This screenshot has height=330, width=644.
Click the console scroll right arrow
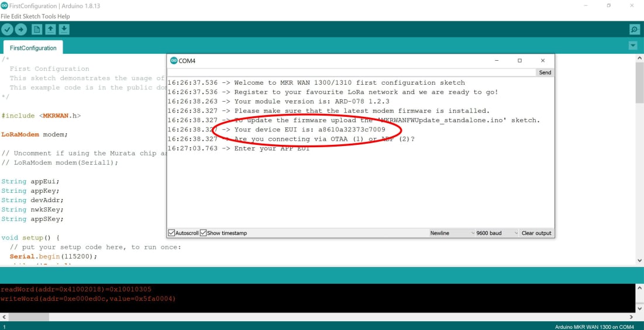point(632,317)
